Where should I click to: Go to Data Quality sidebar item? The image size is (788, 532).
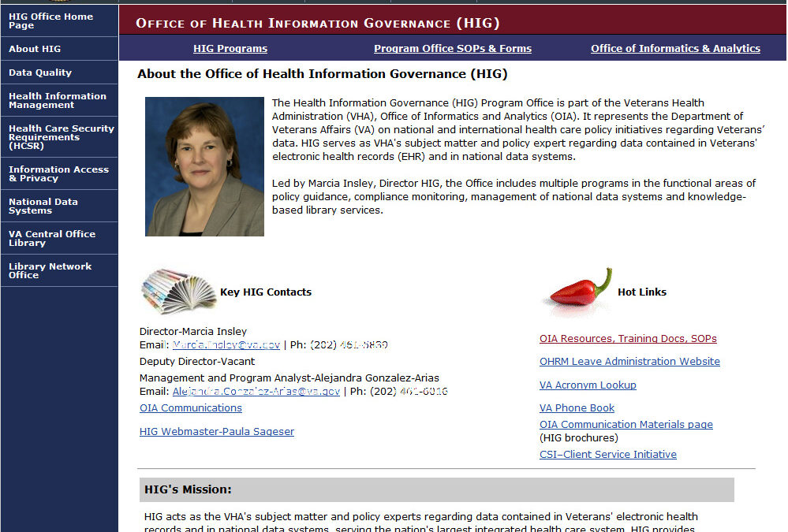click(x=40, y=73)
